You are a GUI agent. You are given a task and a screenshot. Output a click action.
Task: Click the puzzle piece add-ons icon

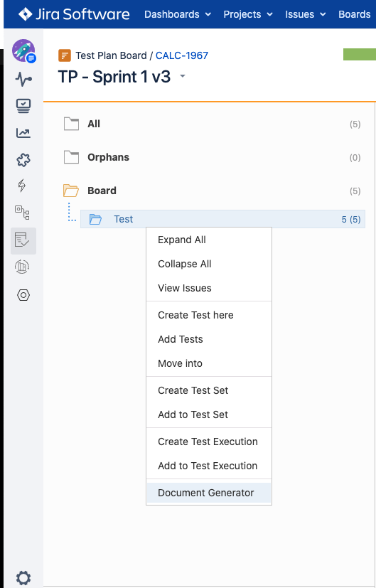click(23, 160)
